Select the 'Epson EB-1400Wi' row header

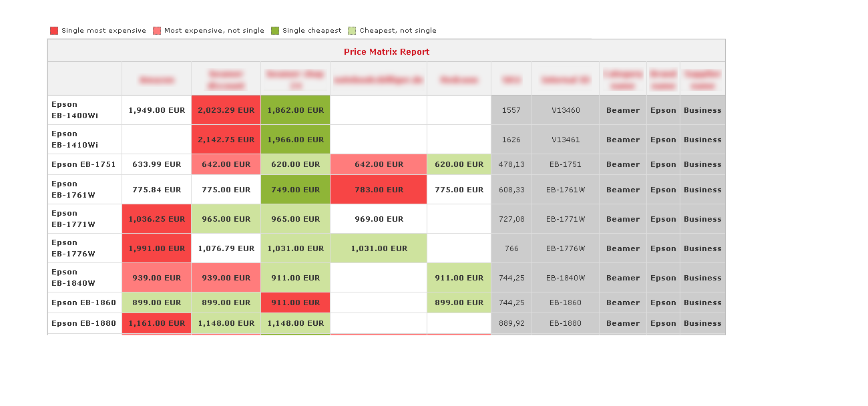coord(85,110)
